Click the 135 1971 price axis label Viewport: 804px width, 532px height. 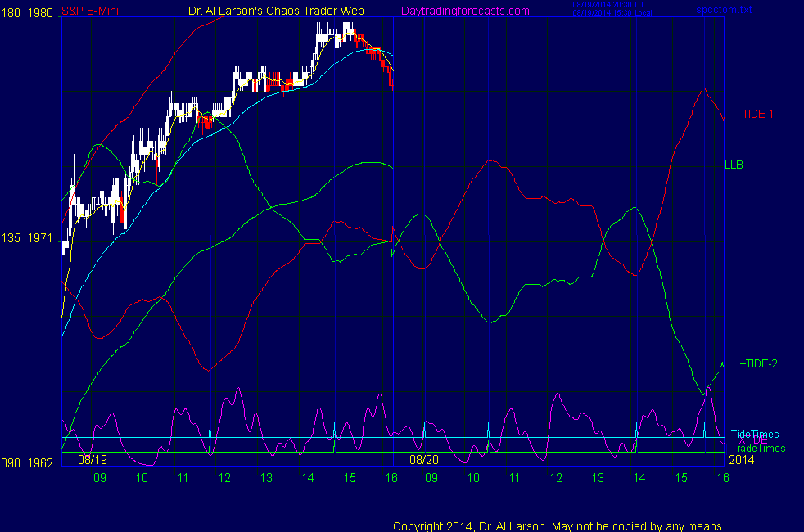(x=27, y=238)
